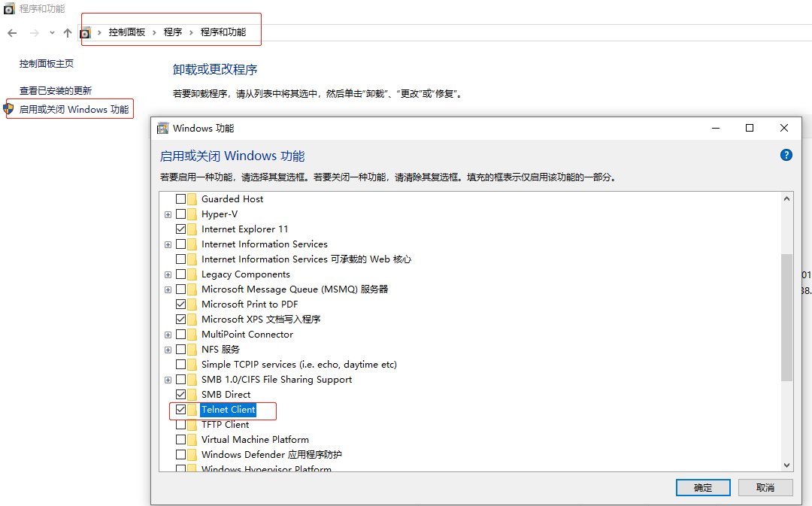Click the Up one level arrow
This screenshot has height=506, width=812.
coord(68,33)
